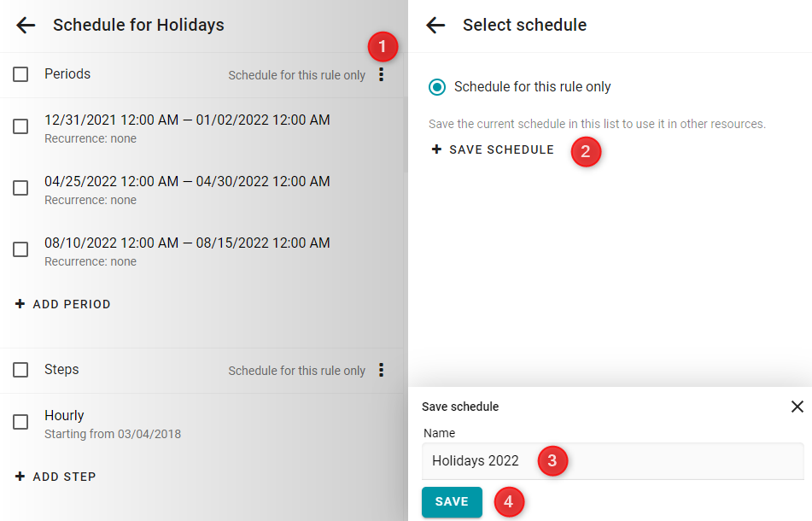
Task: Click the teal SAVE button
Action: click(452, 502)
